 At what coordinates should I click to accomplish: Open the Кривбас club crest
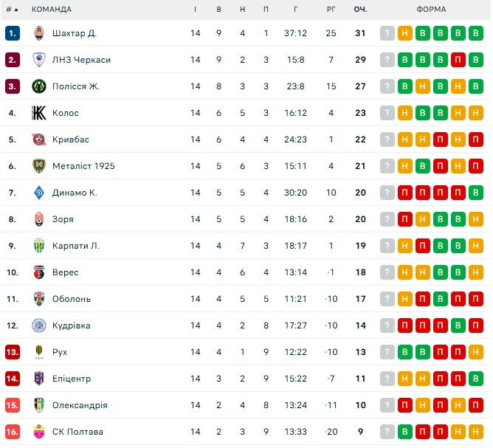(39, 139)
